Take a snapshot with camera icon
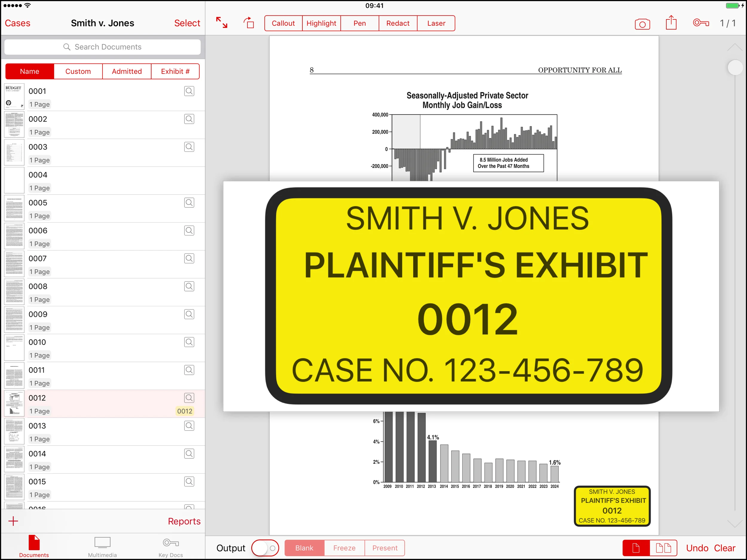747x560 pixels. (642, 24)
